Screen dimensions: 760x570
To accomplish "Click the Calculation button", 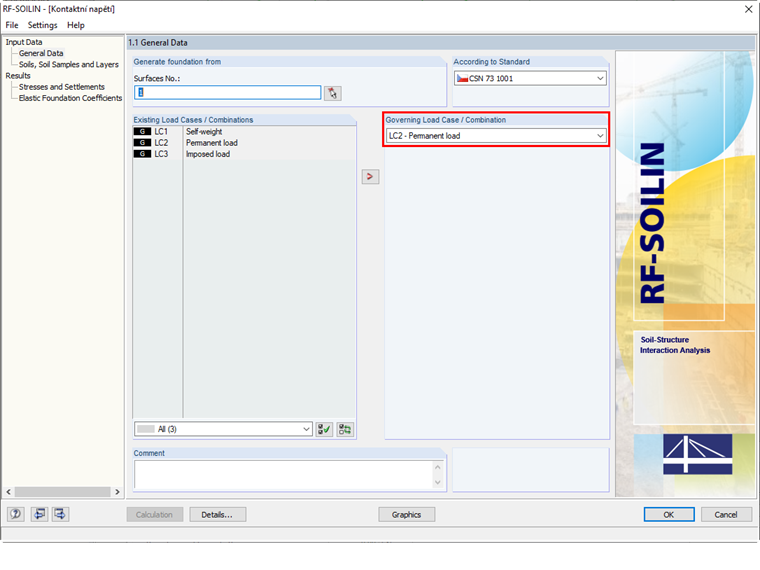I will pyautogui.click(x=155, y=514).
